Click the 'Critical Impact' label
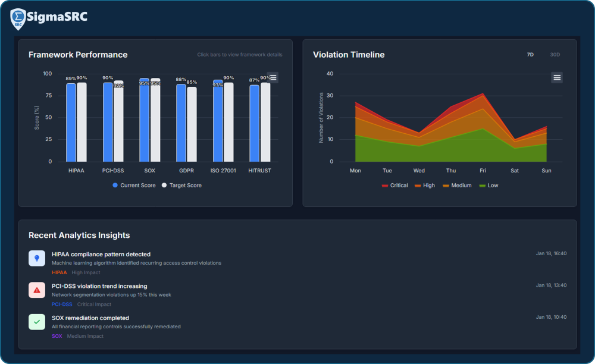 click(x=94, y=305)
